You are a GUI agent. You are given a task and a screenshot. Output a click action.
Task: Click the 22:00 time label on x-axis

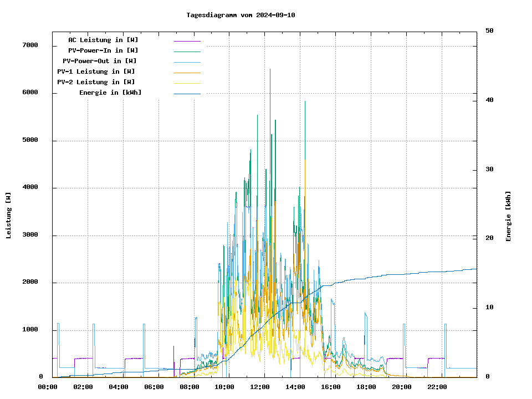point(437,387)
